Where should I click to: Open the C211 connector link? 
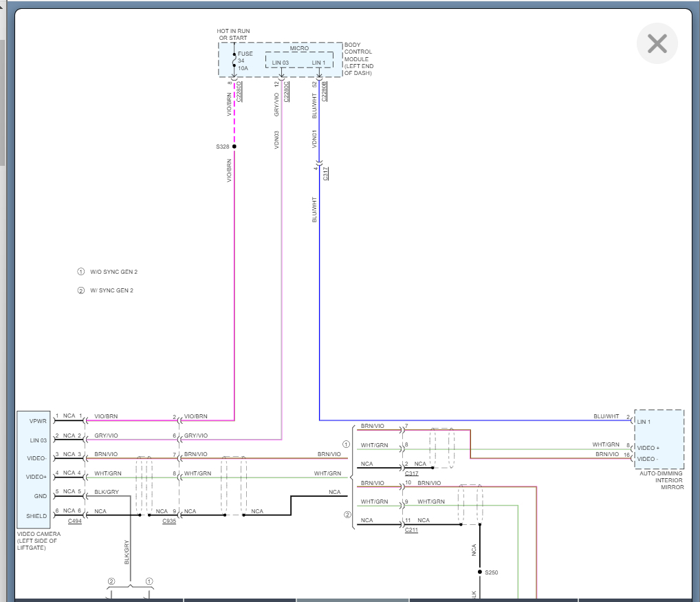click(x=411, y=530)
